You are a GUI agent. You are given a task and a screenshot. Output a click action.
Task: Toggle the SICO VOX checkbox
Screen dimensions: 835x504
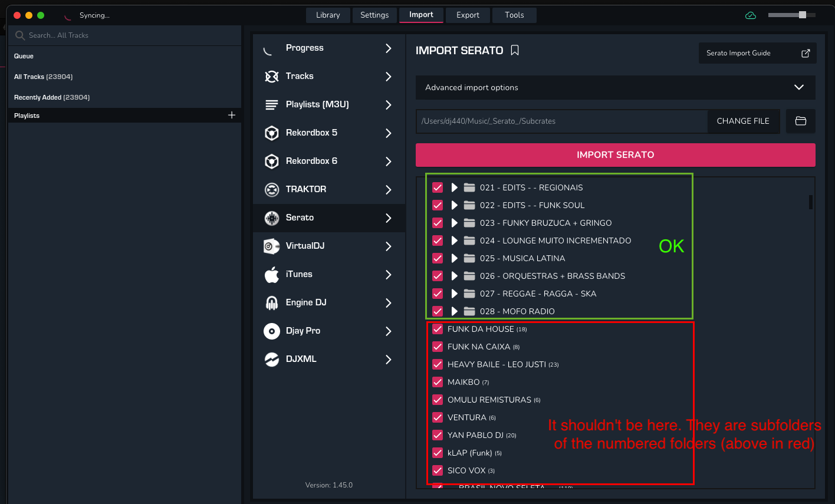438,470
